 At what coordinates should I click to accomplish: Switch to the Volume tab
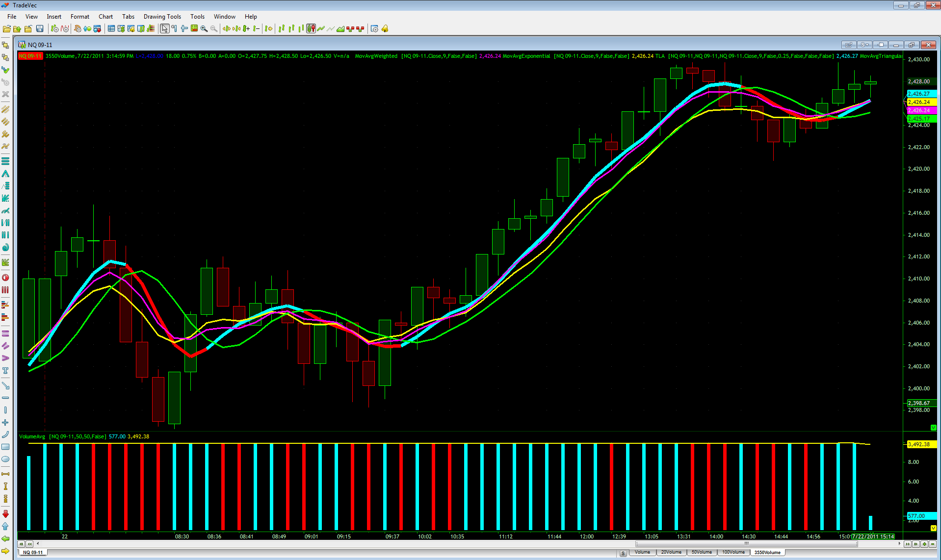[642, 552]
